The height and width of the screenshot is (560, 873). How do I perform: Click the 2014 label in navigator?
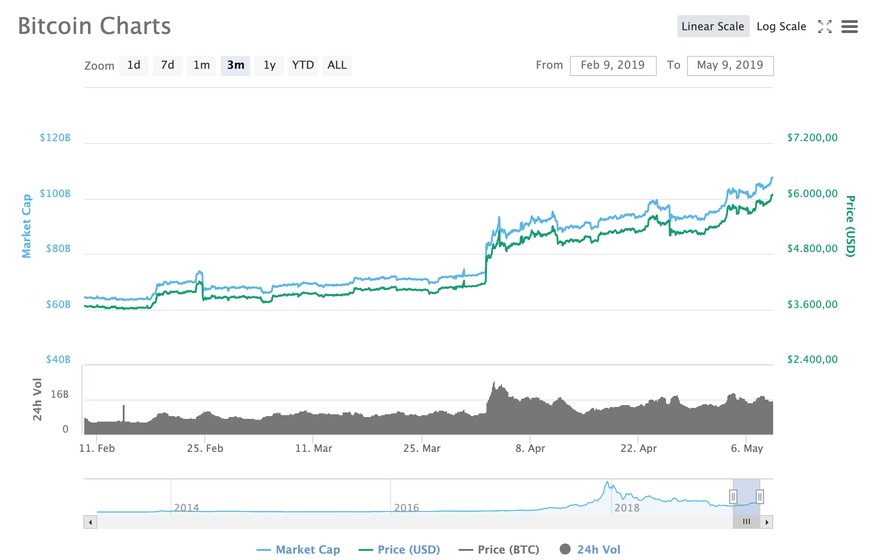(187, 508)
